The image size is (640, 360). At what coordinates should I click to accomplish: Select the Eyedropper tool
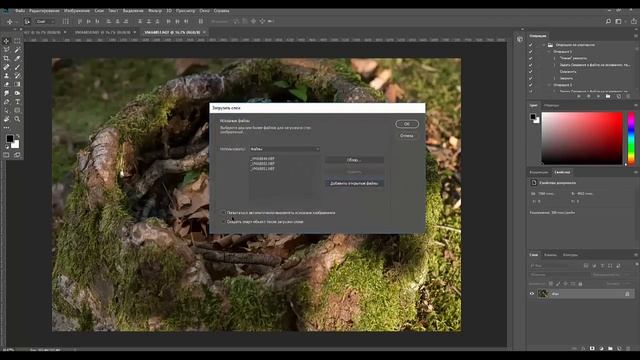(x=17, y=58)
